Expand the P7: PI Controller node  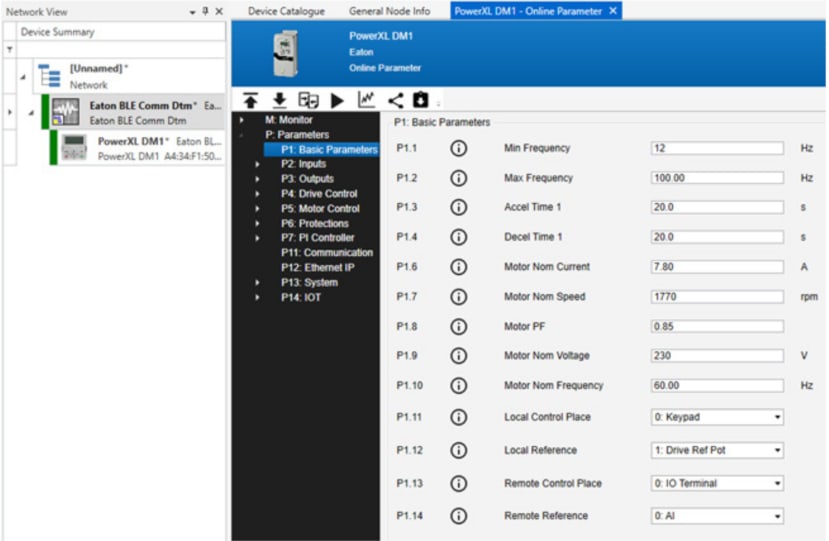coord(257,239)
